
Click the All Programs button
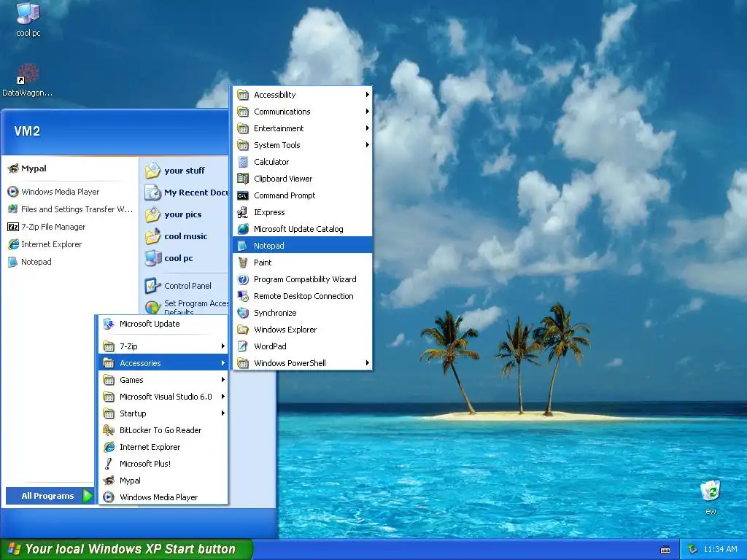(50, 496)
